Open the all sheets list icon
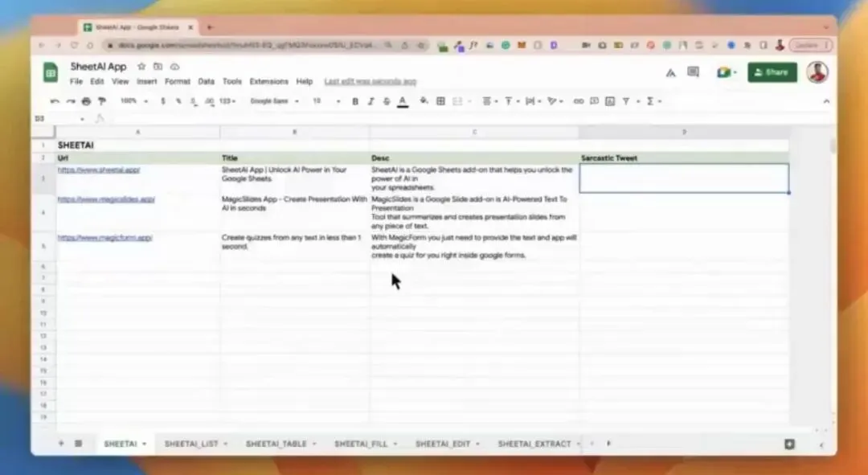Image resolution: width=868 pixels, height=475 pixels. coord(79,444)
